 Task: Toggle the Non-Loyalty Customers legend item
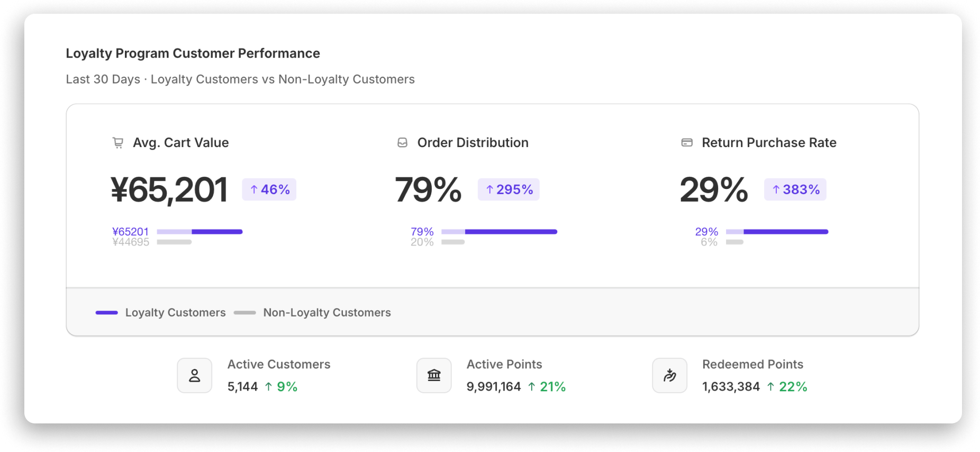[x=312, y=313]
